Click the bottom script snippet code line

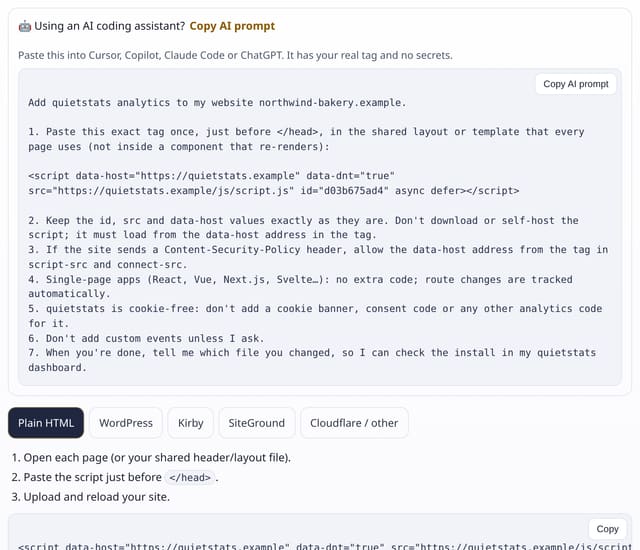325,546
